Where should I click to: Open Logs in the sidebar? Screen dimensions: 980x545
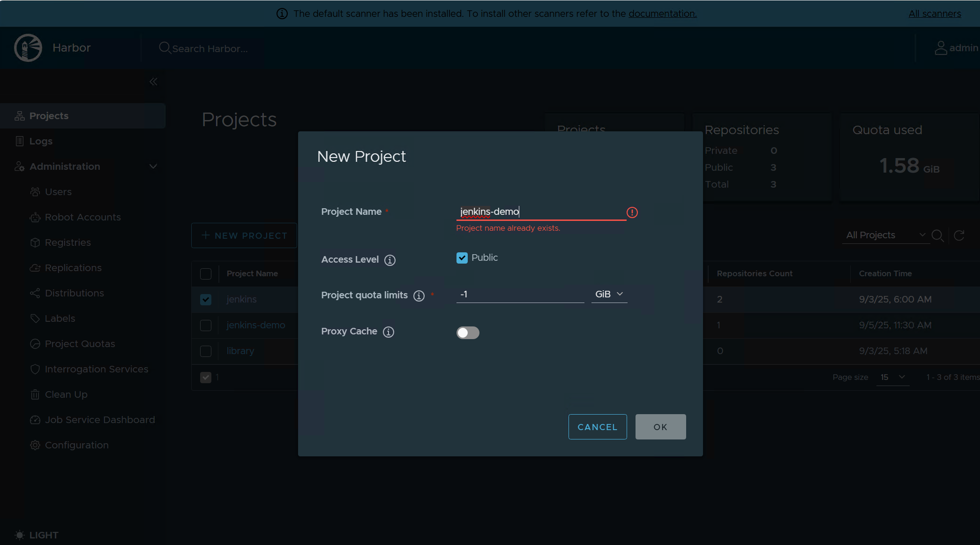pyautogui.click(x=41, y=141)
